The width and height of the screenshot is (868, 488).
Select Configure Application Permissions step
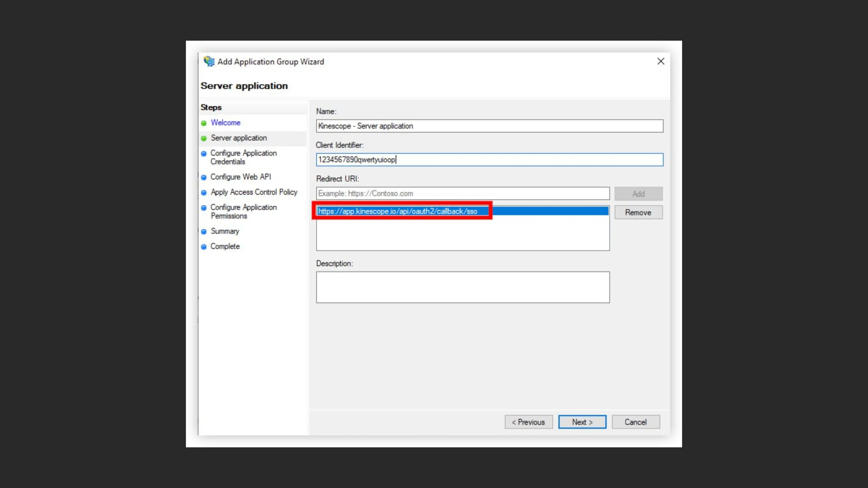244,211
